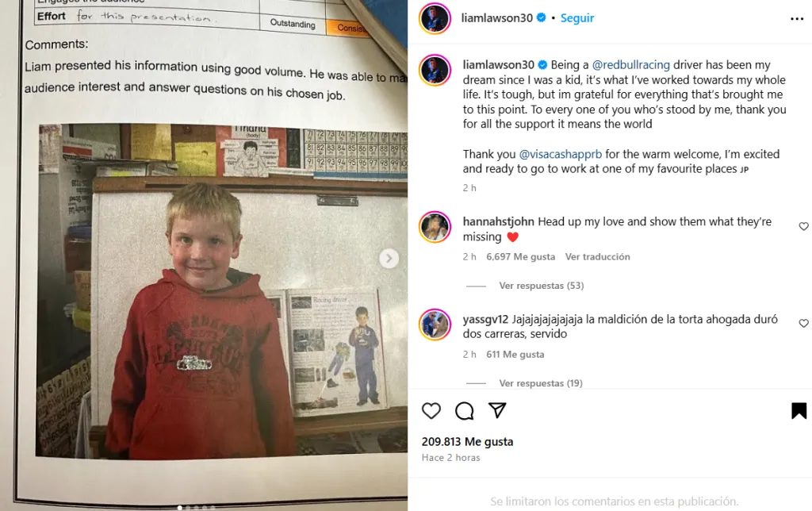812x511 pixels.
Task: Share the post via paper plane icon
Action: (x=497, y=410)
